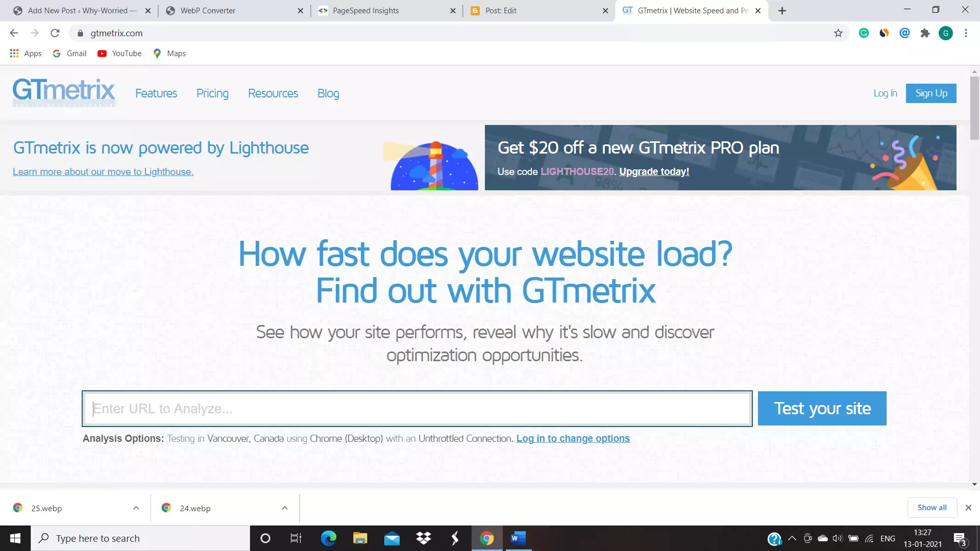Go to the GTmetrix Blog
This screenshot has height=551, width=980.
click(328, 93)
